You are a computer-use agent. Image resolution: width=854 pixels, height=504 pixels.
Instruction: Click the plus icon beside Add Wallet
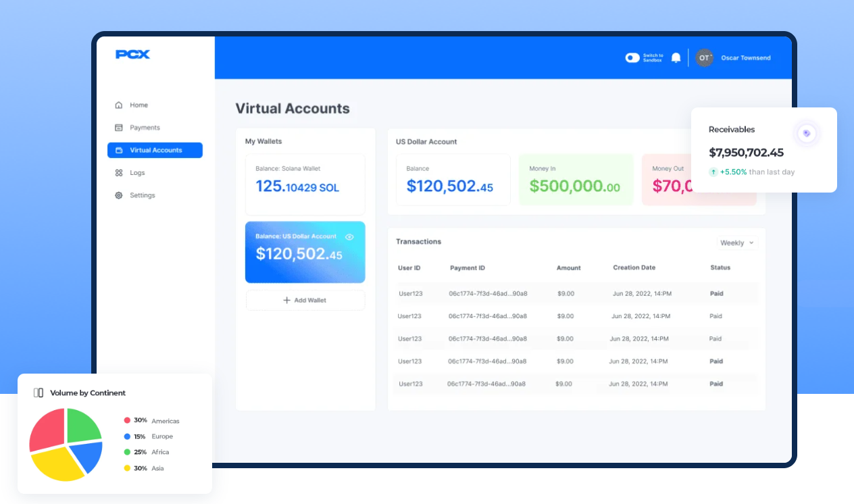pyautogui.click(x=286, y=300)
